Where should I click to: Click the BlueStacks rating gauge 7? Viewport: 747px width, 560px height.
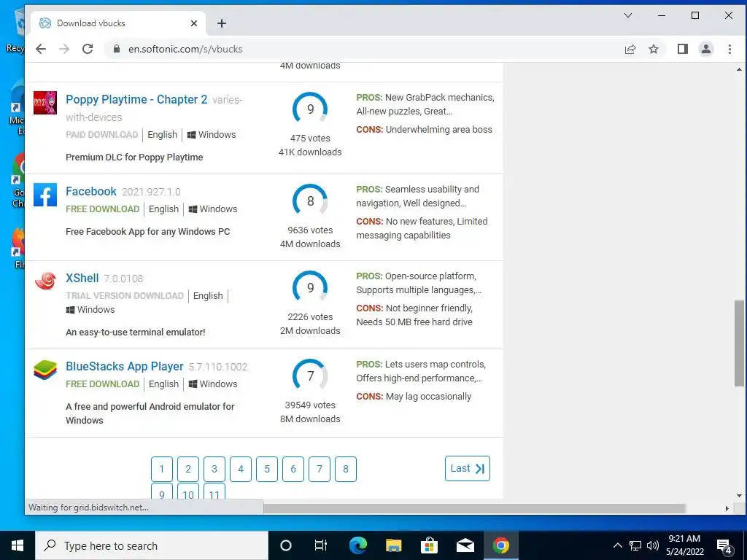[310, 376]
